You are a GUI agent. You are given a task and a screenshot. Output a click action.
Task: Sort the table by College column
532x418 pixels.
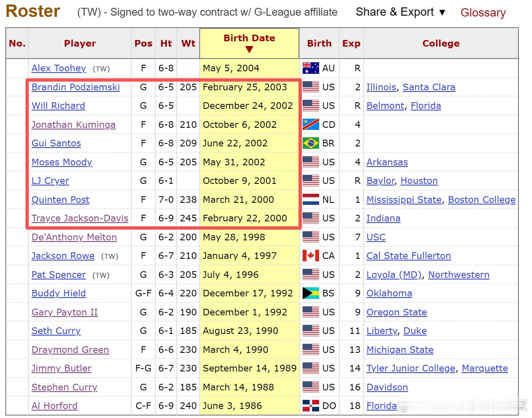441,43
